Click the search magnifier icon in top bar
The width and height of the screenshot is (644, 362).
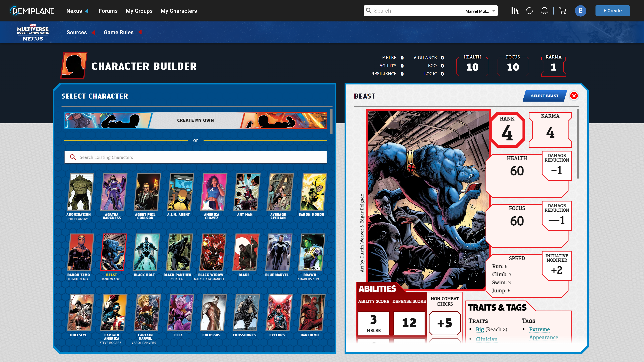click(x=369, y=11)
